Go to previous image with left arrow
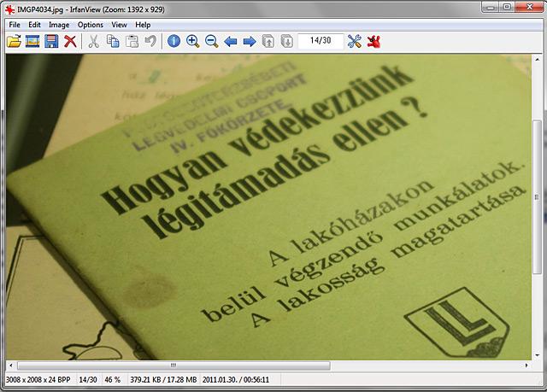Image resolution: width=547 pixels, height=392 pixels. (x=230, y=42)
